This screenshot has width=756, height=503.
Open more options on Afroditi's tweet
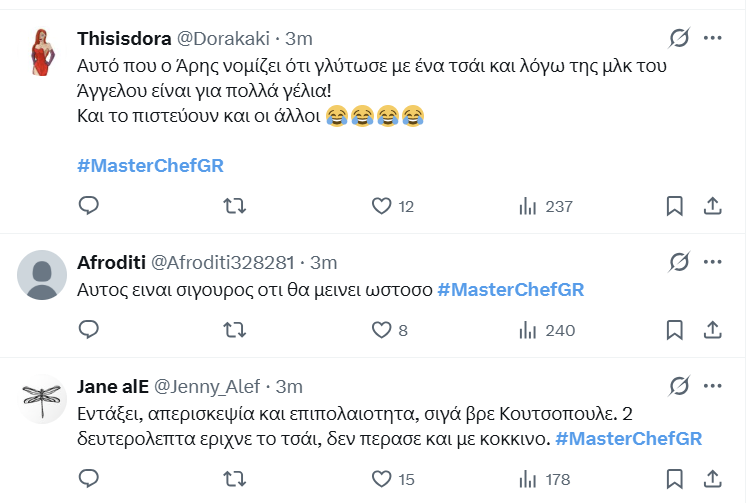click(712, 262)
